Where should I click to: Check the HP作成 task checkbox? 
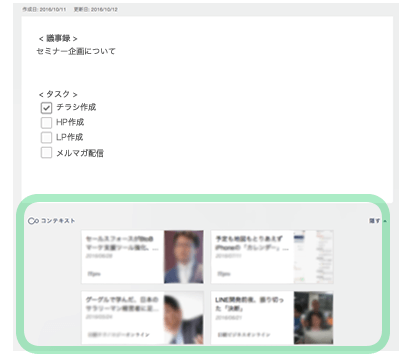pyautogui.click(x=46, y=123)
